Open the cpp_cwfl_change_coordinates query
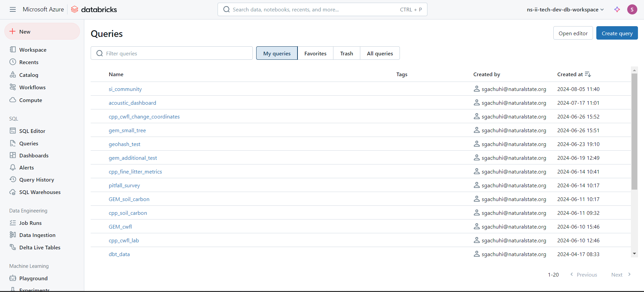The image size is (644, 292). [x=144, y=116]
